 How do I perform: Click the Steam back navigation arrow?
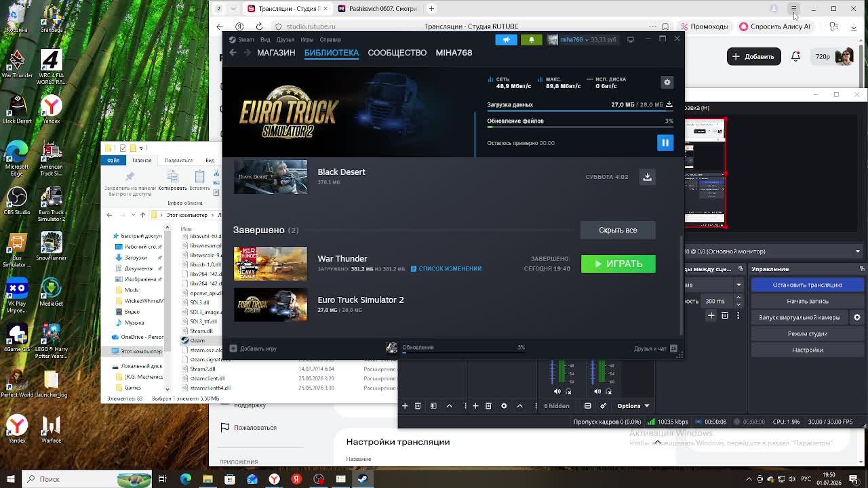point(233,52)
